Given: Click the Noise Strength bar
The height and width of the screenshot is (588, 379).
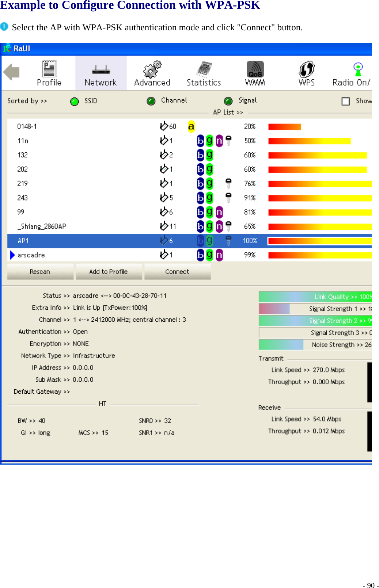Looking at the screenshot, I should coord(315,345).
